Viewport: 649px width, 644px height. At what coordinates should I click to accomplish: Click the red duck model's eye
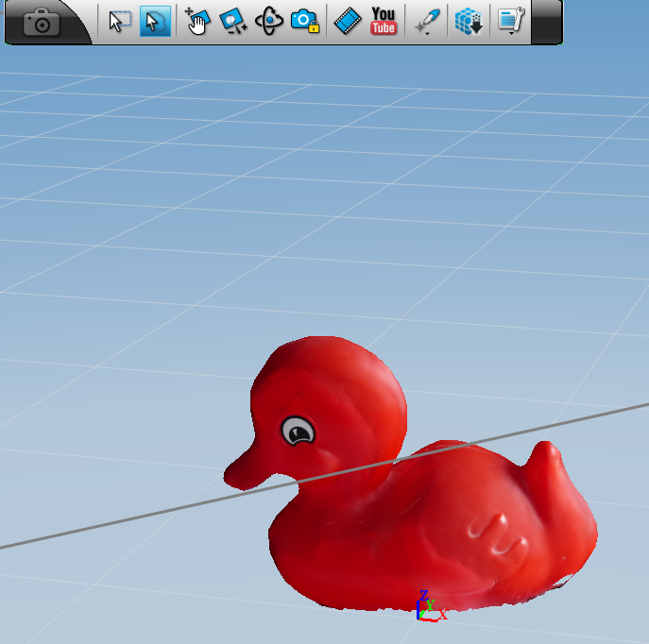(x=298, y=431)
